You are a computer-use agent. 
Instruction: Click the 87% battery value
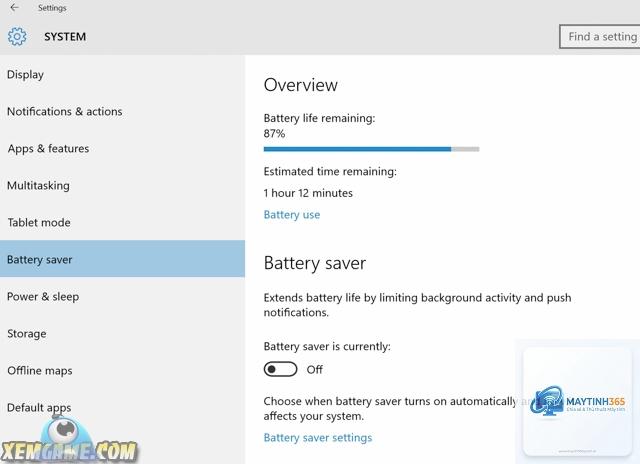pos(274,133)
